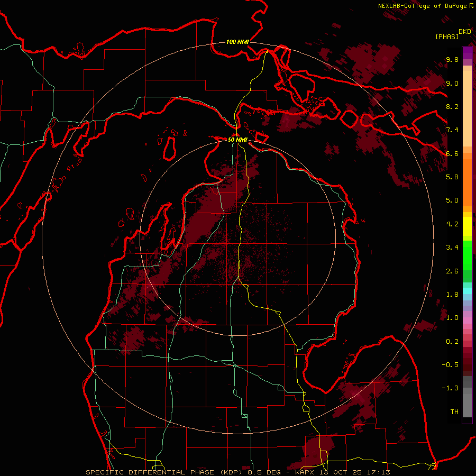Click the 5.8 value on the legend
The width and height of the screenshot is (476, 476).
pos(452,177)
